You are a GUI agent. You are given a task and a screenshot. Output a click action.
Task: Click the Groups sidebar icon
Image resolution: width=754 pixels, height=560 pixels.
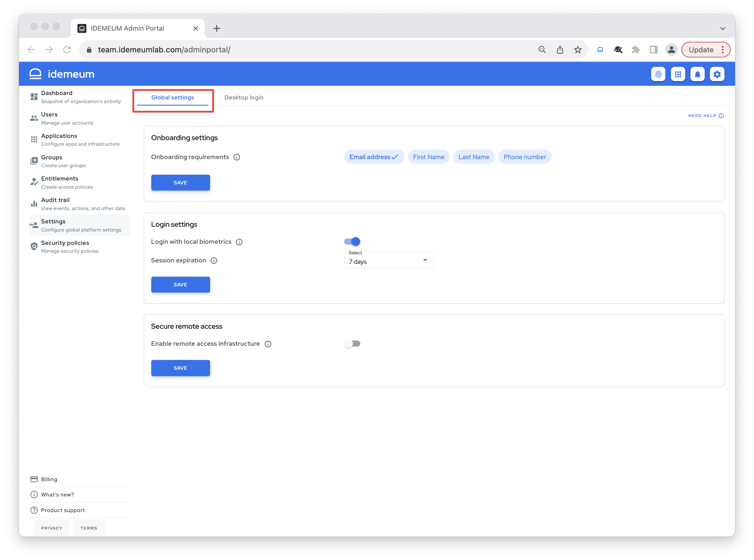[34, 161]
